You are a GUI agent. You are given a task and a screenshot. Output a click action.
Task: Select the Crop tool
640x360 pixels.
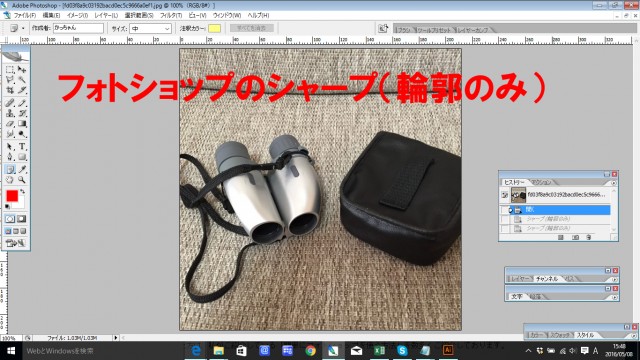click(x=10, y=90)
